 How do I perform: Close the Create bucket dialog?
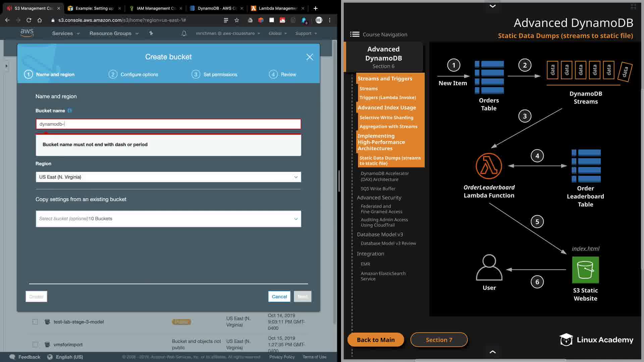pos(310,57)
